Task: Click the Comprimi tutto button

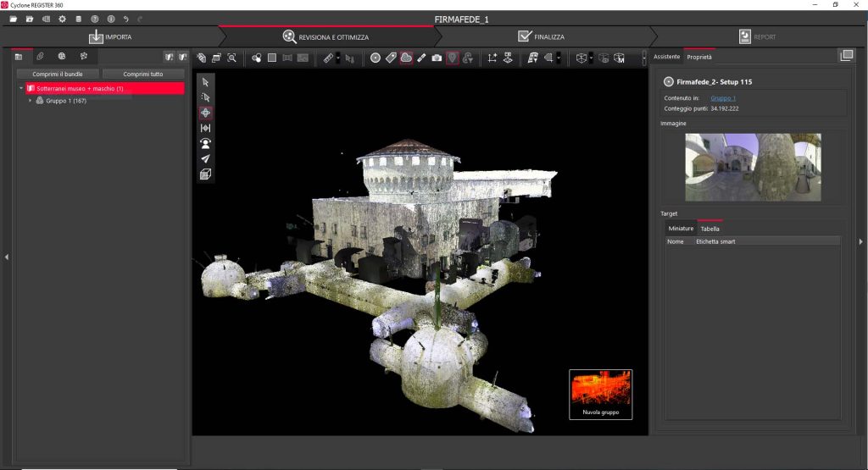Action: [x=143, y=74]
